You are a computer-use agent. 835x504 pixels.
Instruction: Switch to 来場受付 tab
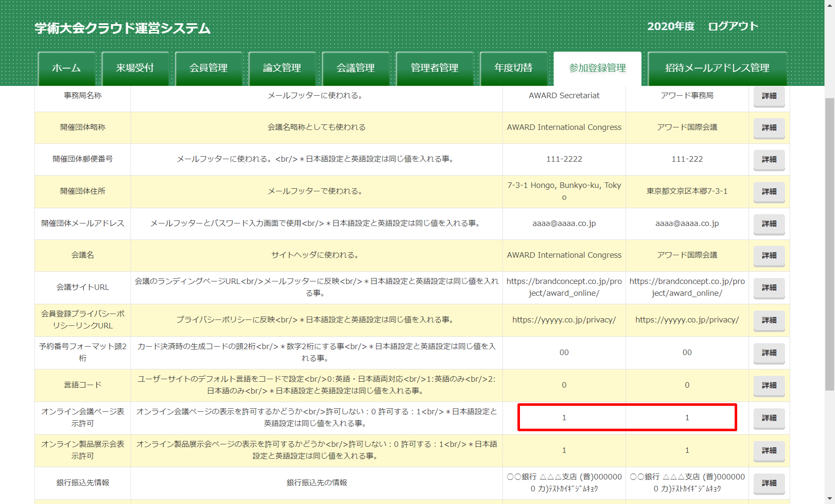[x=135, y=68]
